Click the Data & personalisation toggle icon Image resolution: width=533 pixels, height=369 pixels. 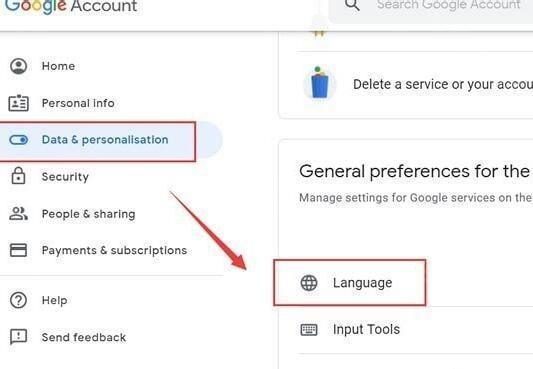tap(18, 140)
